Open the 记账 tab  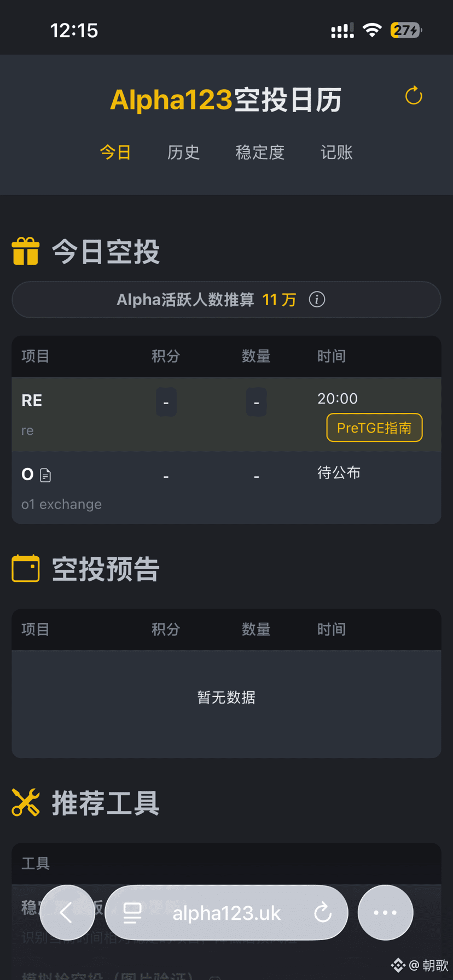click(x=336, y=152)
